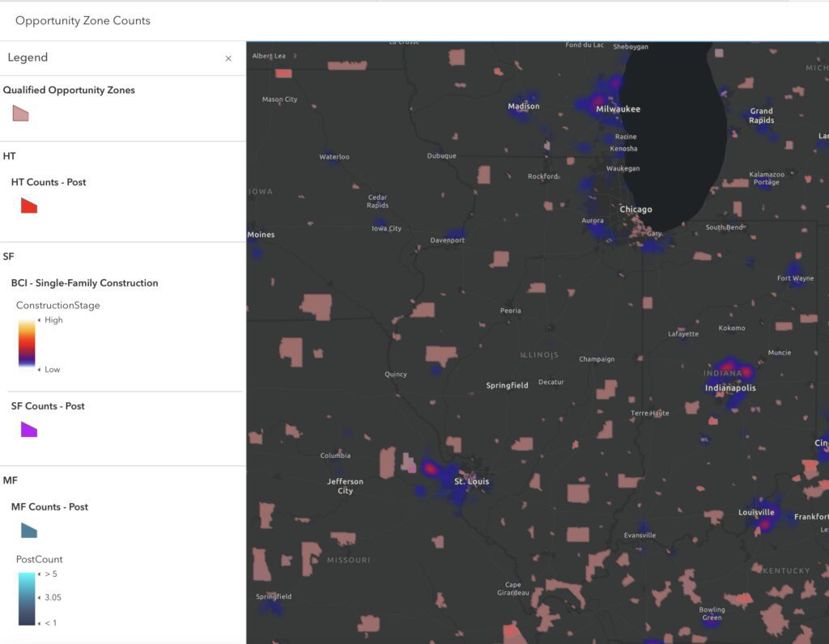The width and height of the screenshot is (829, 644).
Task: Click the Frankfort map label
Action: pos(811,517)
